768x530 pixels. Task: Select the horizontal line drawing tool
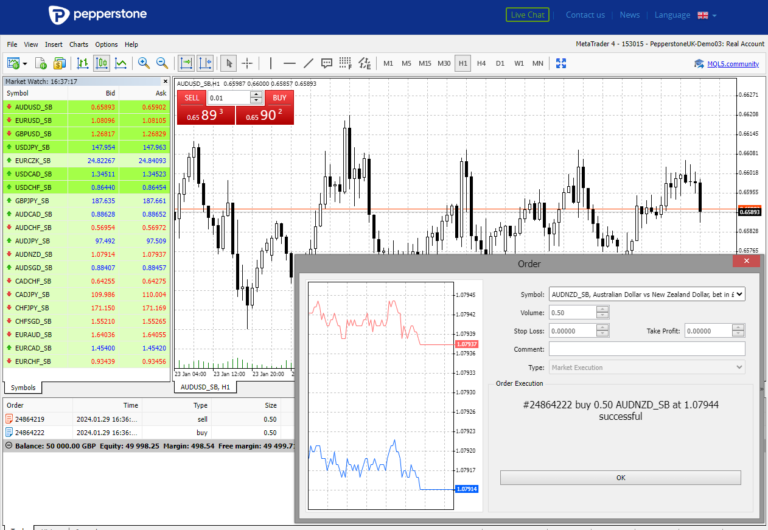[289, 63]
